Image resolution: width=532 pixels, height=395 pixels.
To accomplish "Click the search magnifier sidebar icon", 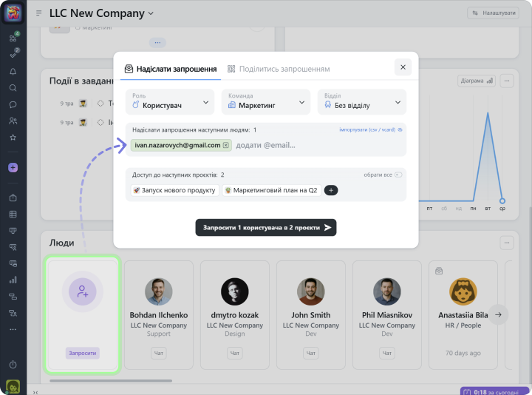I will click(x=13, y=88).
